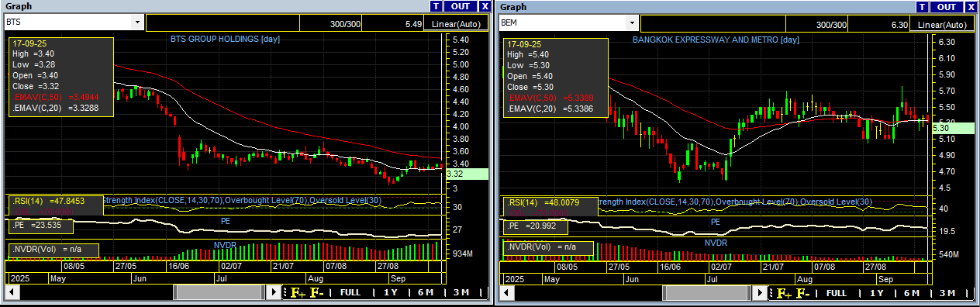The image size is (980, 307).
Task: Click the T button on BTS graph window
Action: coord(436,6)
